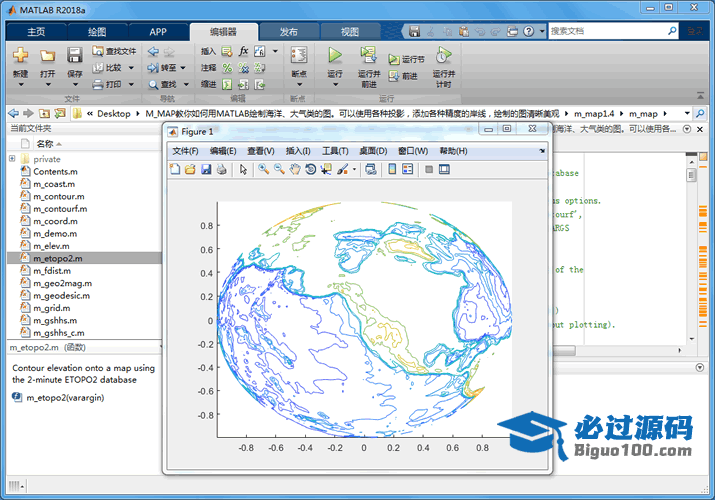Click Run and Advance icon
715x500 pixels.
[368, 56]
